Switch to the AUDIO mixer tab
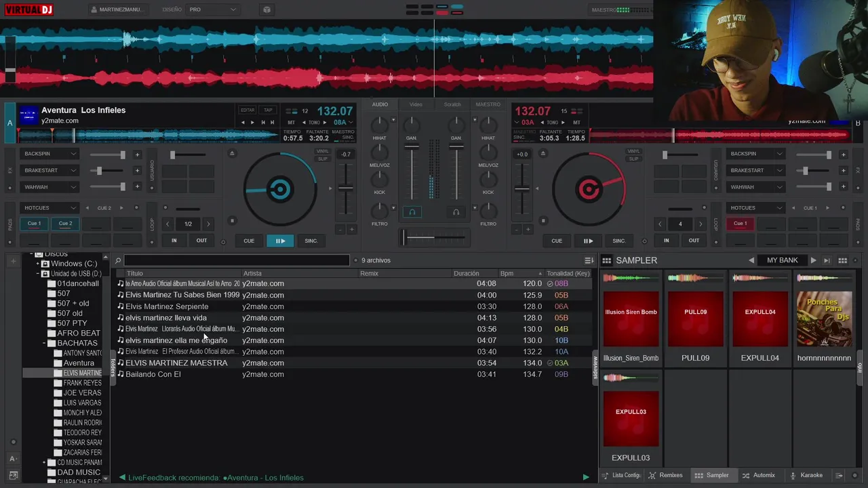This screenshot has height=488, width=868. point(380,104)
